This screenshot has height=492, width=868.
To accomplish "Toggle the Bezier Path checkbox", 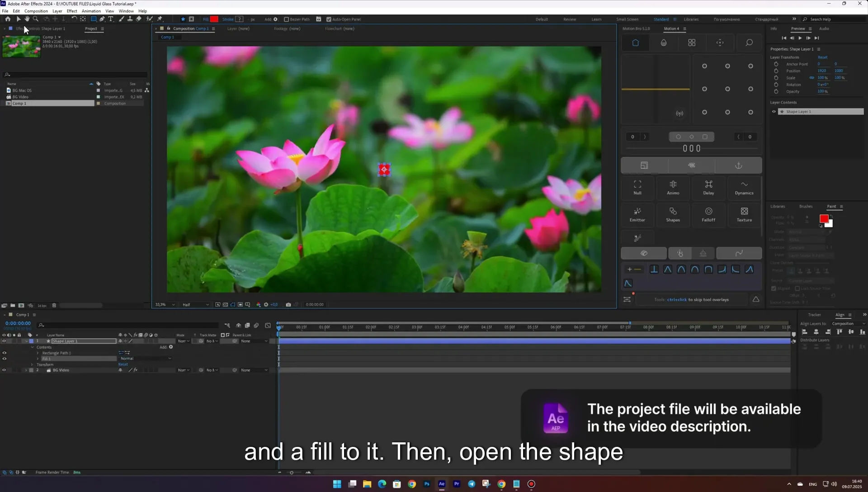I will (x=286, y=19).
